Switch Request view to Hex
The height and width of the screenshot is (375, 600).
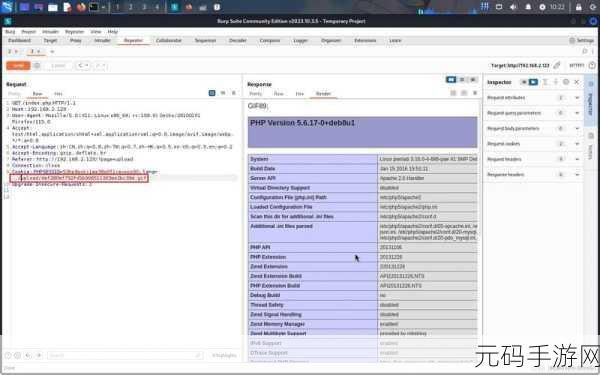[x=58, y=94]
